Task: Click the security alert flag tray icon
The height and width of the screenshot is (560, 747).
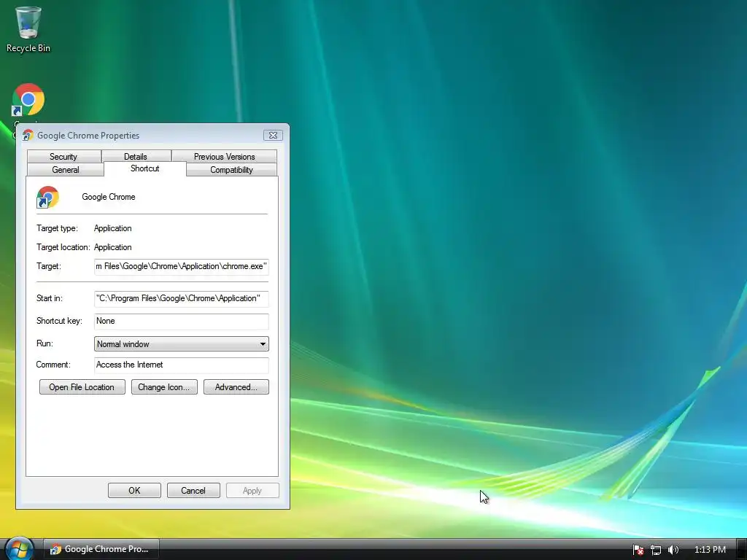Action: (638, 550)
